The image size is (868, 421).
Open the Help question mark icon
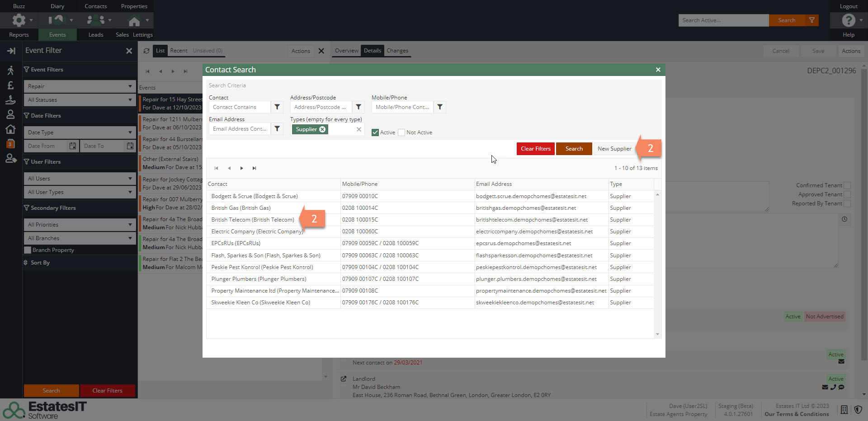(848, 20)
